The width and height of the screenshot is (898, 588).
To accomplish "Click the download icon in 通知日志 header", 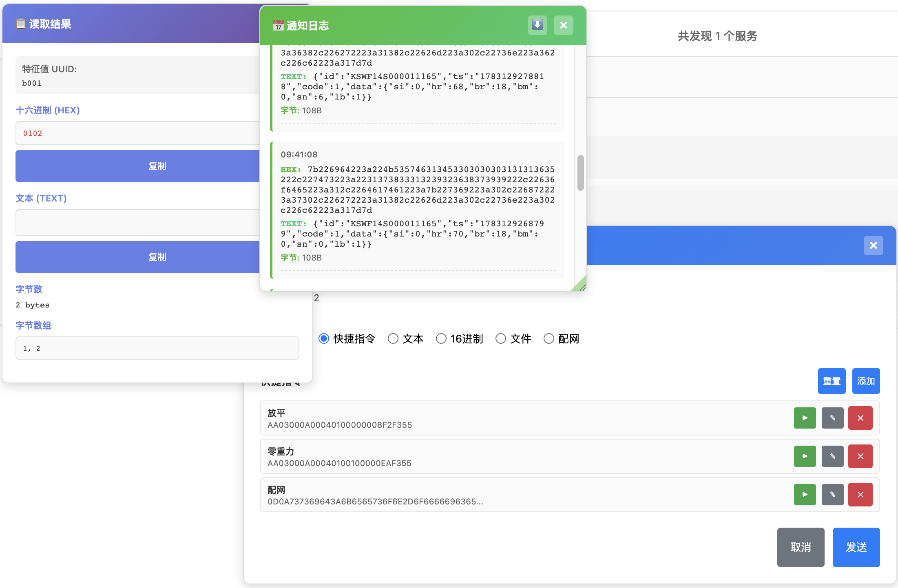I will coord(537,25).
